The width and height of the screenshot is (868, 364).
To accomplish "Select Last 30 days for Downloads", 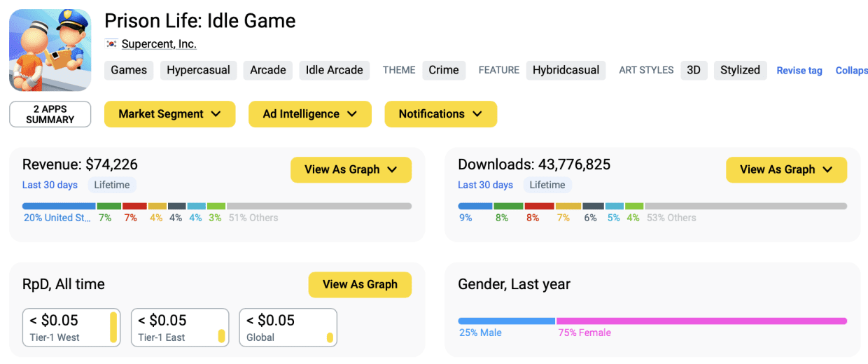I will click(485, 185).
